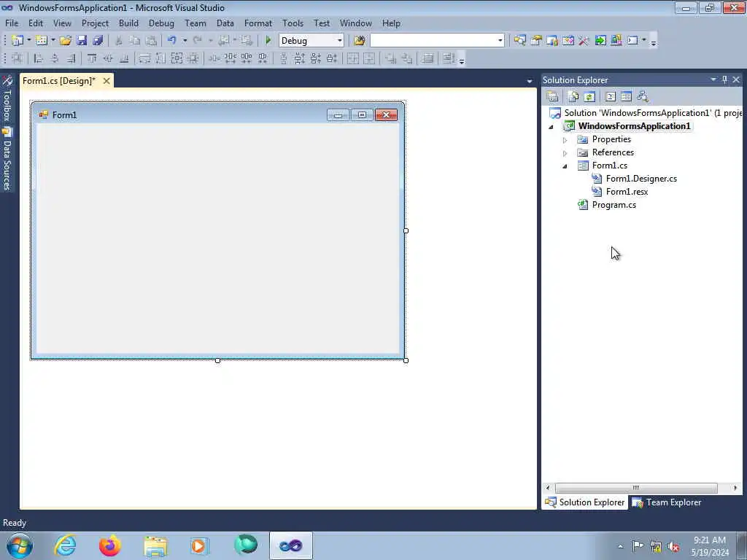The height and width of the screenshot is (560, 747).
Task: Open the File menu
Action: pyautogui.click(x=12, y=23)
